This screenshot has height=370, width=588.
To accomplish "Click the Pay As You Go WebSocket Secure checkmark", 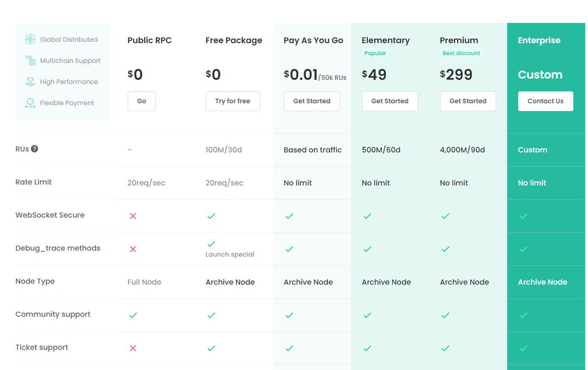I will point(289,215).
